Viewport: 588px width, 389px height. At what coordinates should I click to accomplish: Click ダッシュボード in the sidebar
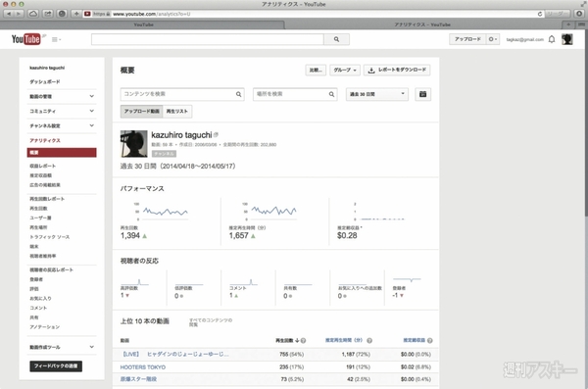click(x=45, y=81)
